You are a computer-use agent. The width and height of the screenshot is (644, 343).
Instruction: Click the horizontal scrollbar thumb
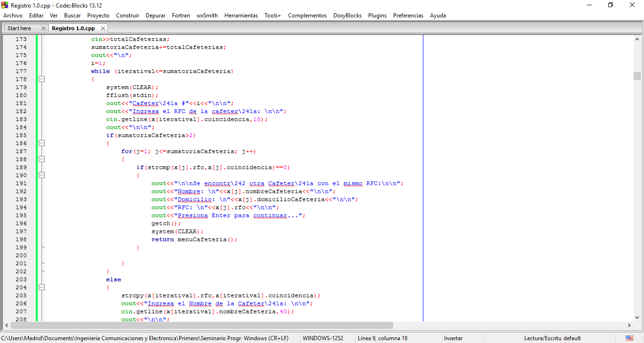(x=202, y=325)
